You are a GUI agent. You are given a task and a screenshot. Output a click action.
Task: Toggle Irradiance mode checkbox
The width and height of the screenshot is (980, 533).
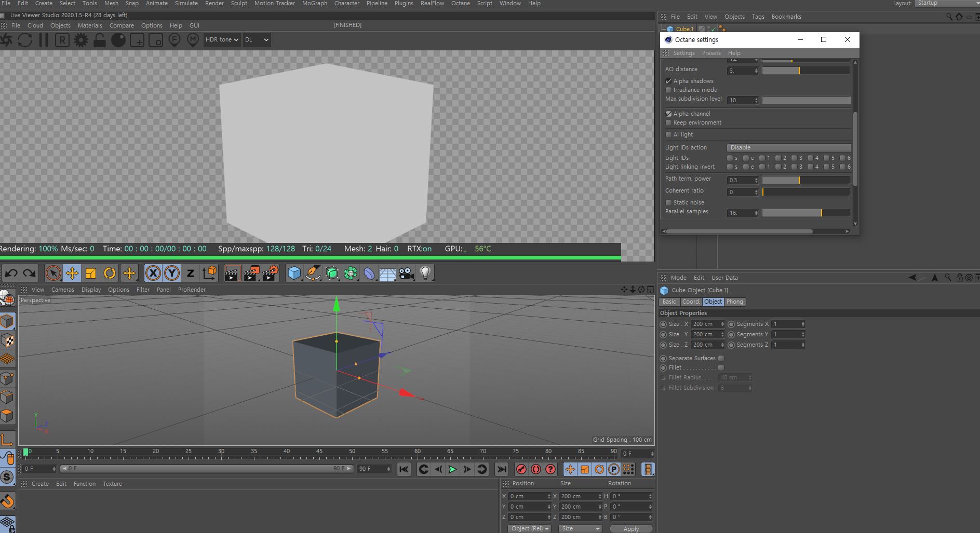(x=668, y=90)
